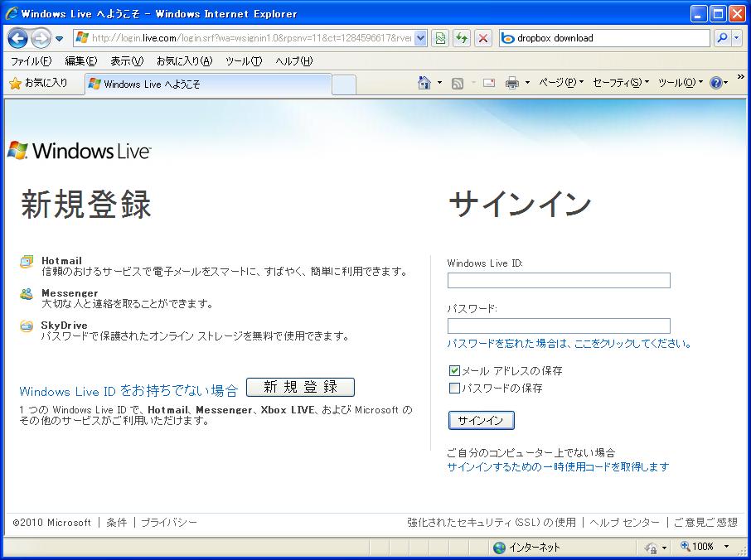
Task: Open the セーフティ(S) command menu
Action: tap(621, 83)
